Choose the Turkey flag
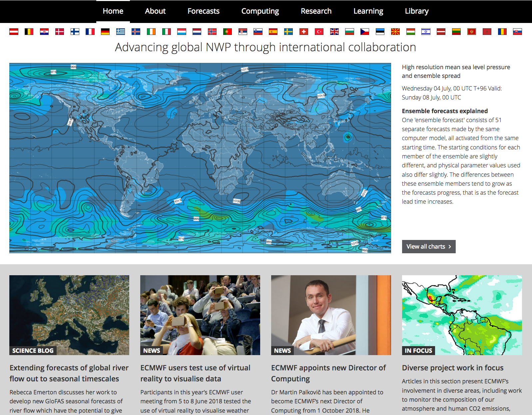Image resolution: width=532 pixels, height=415 pixels. point(319,32)
